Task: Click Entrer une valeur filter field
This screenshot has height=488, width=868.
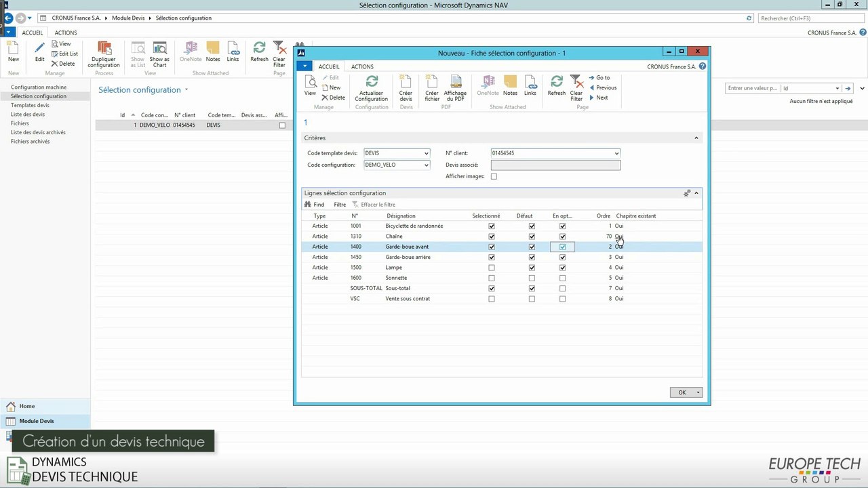Action: click(752, 88)
